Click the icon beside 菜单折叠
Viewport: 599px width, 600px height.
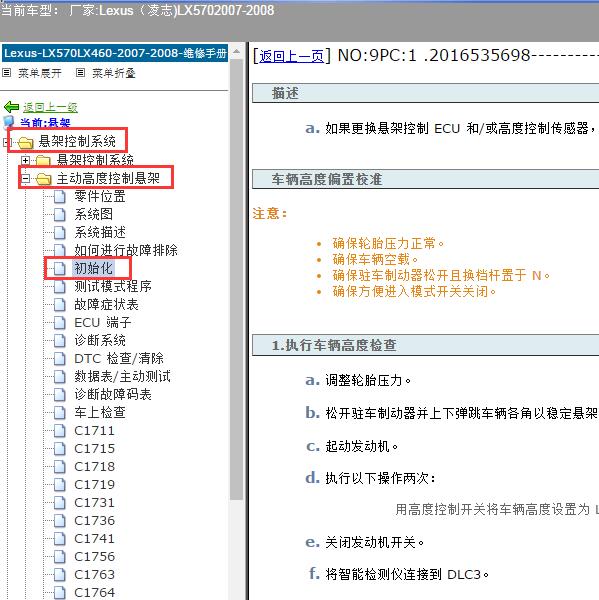[80, 72]
